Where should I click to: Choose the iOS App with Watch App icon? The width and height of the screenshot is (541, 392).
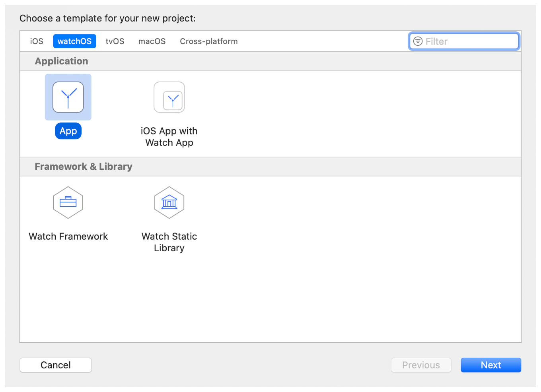(169, 97)
